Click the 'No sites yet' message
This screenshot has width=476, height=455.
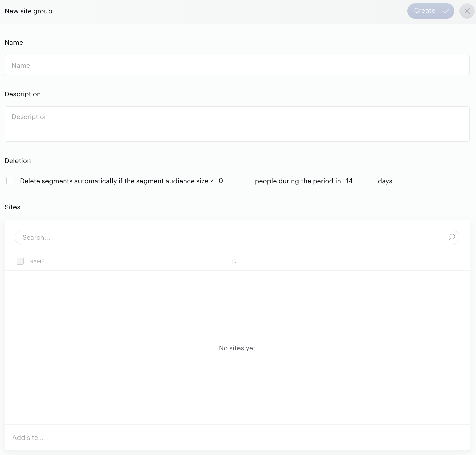(x=237, y=348)
